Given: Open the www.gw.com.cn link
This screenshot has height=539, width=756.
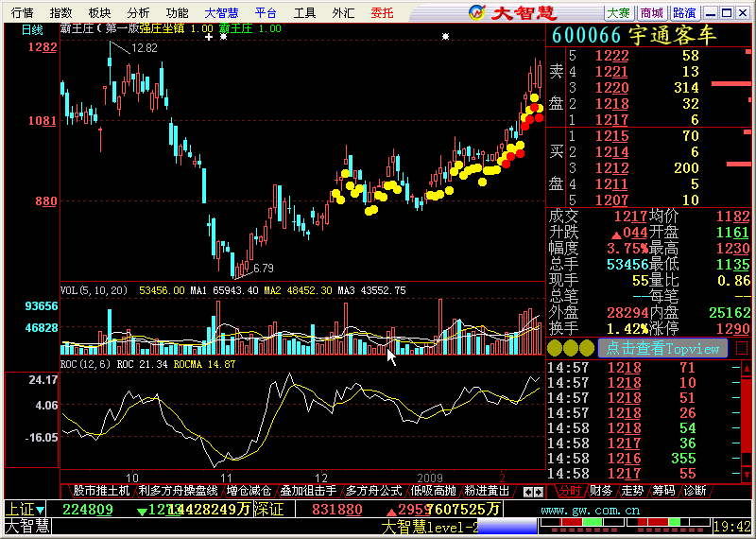Looking at the screenshot, I should (591, 510).
